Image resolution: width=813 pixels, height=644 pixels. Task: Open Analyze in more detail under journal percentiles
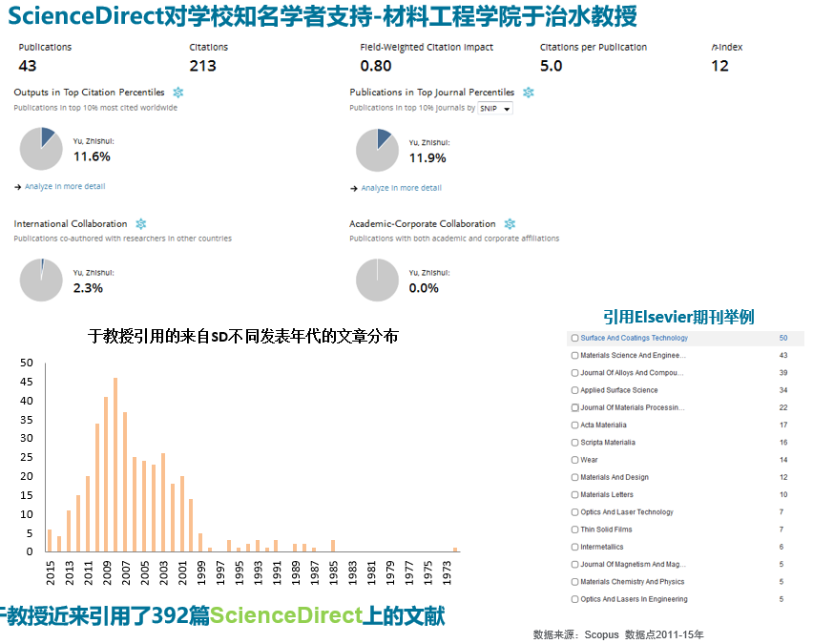(402, 188)
